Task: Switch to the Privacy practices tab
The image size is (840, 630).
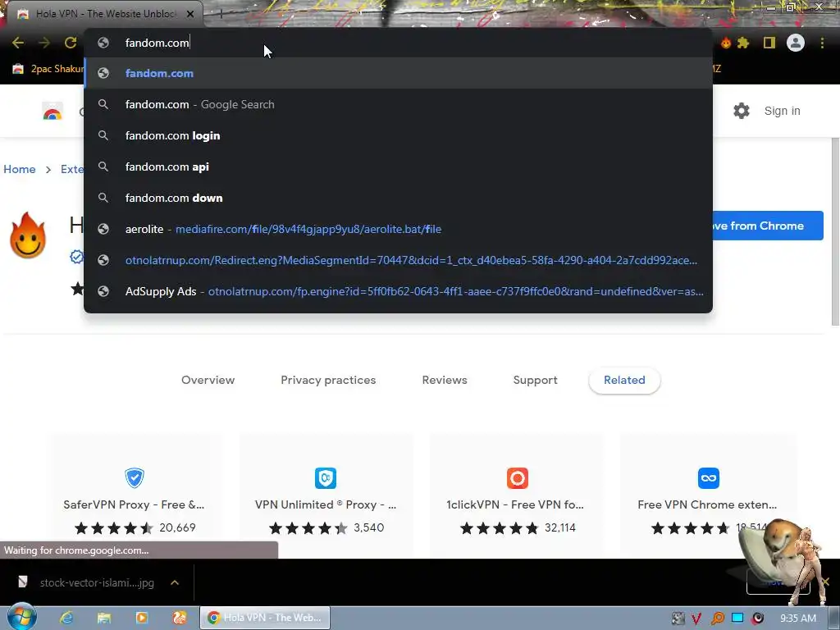Action: point(328,380)
